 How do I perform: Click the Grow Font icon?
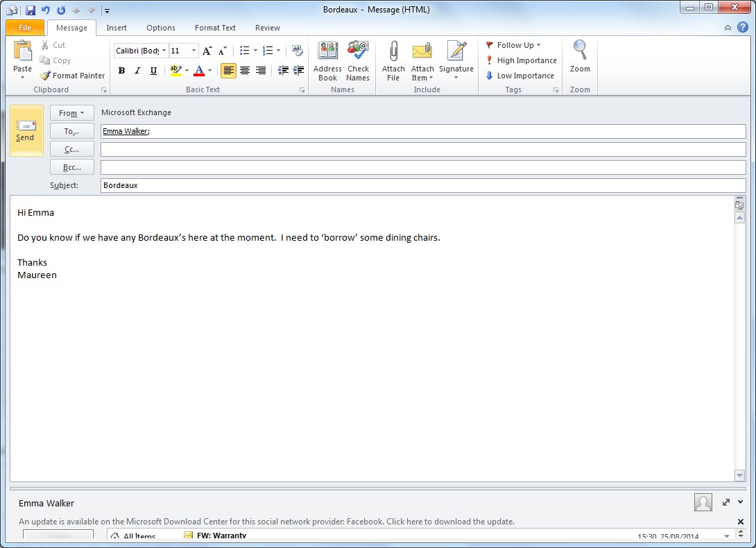pyautogui.click(x=207, y=51)
